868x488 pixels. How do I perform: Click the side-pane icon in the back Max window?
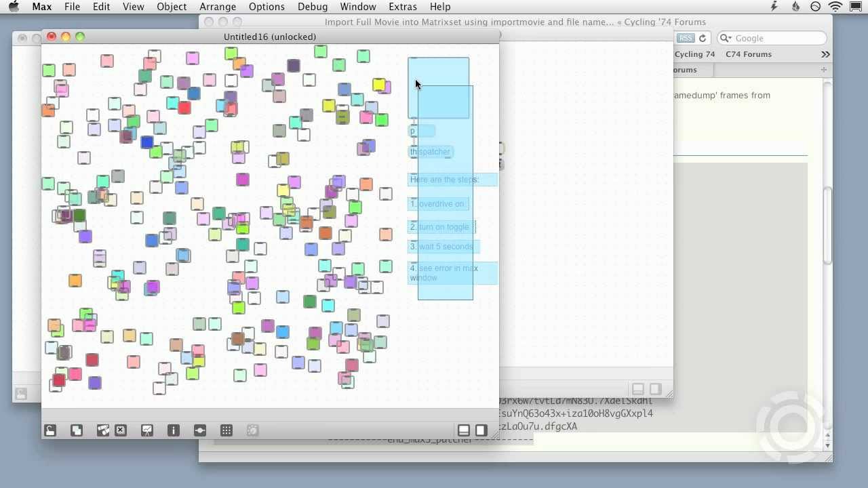click(x=655, y=389)
